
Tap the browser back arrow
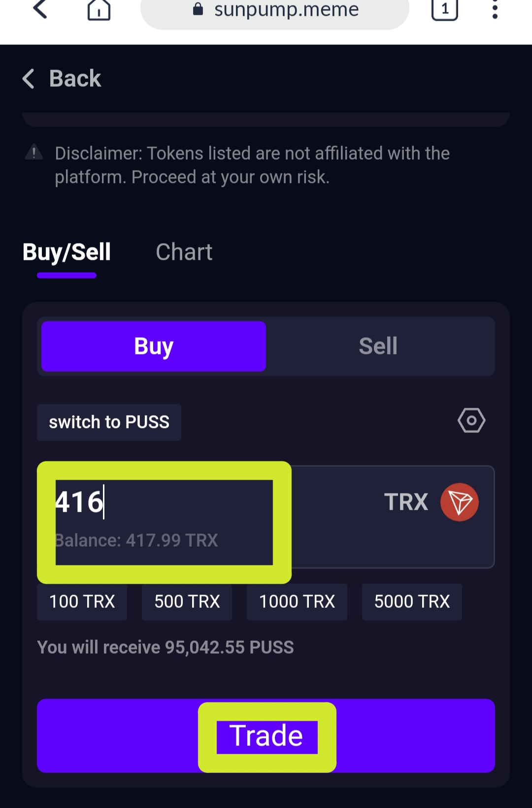40,9
